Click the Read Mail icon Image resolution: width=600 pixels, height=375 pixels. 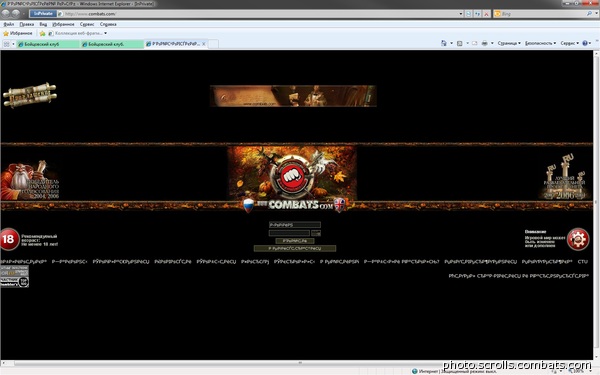point(474,43)
